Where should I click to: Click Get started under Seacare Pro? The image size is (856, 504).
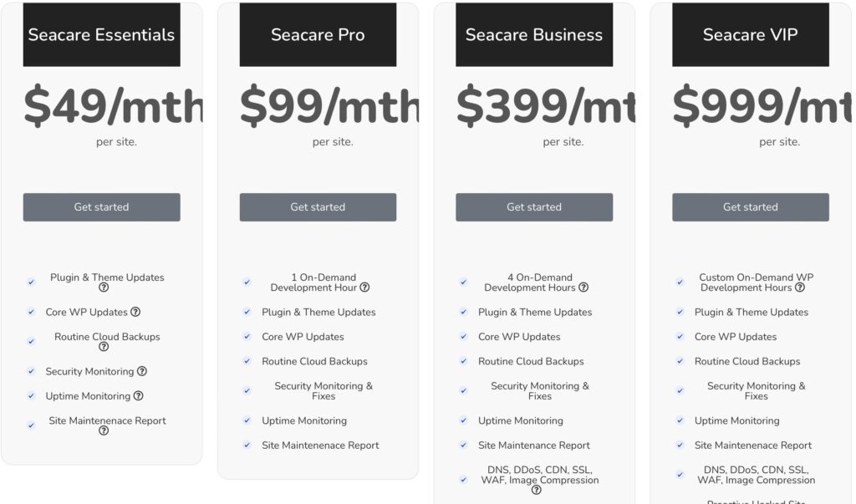point(318,207)
